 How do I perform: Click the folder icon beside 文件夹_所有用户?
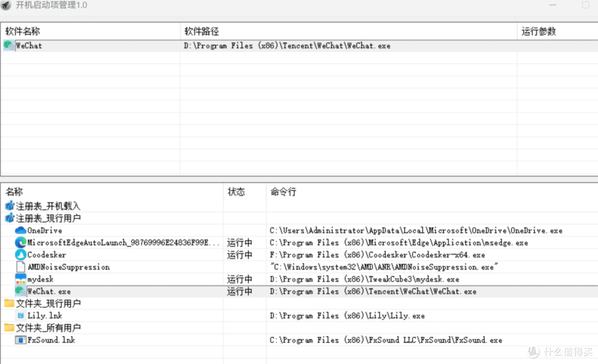(x=9, y=327)
